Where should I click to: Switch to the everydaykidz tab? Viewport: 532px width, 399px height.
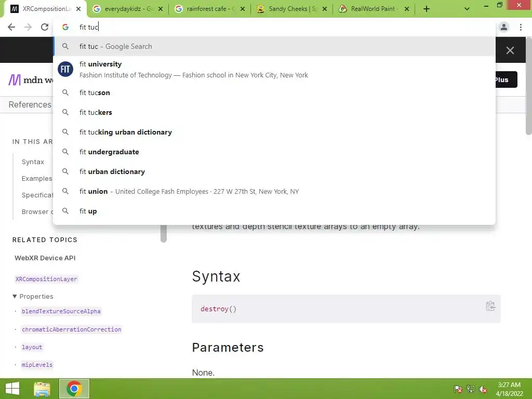(x=128, y=9)
